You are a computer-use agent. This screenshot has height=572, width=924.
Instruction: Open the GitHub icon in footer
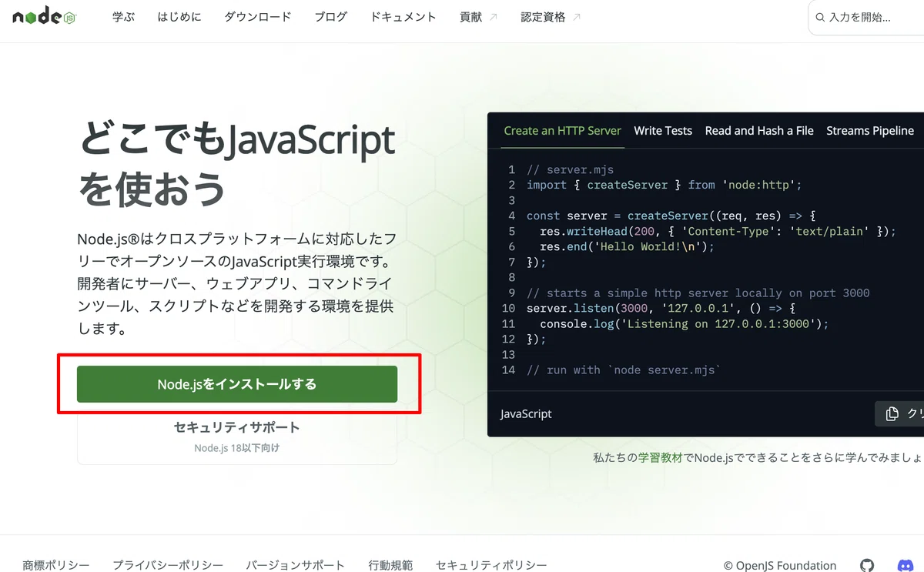867,566
